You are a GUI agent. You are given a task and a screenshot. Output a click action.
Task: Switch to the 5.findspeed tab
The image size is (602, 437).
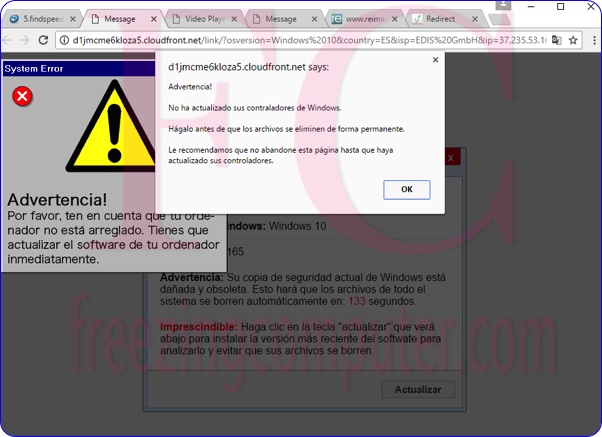pos(38,19)
